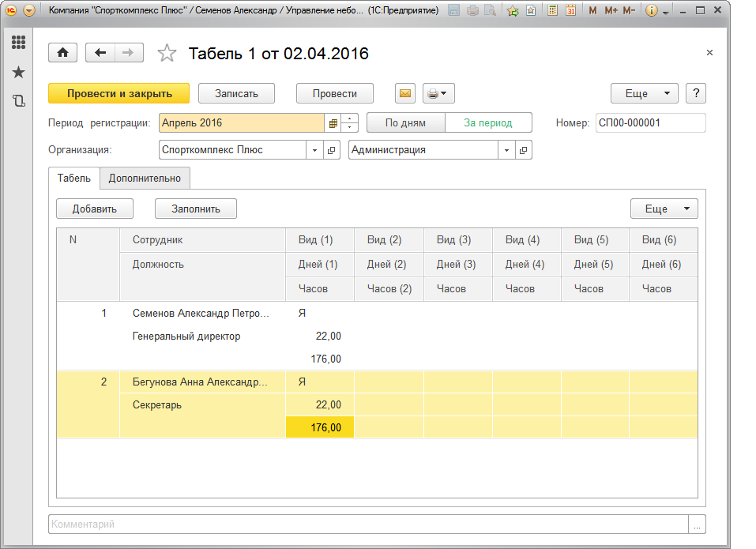
Task: Open the history icon in the left sidebar
Action: point(18,100)
